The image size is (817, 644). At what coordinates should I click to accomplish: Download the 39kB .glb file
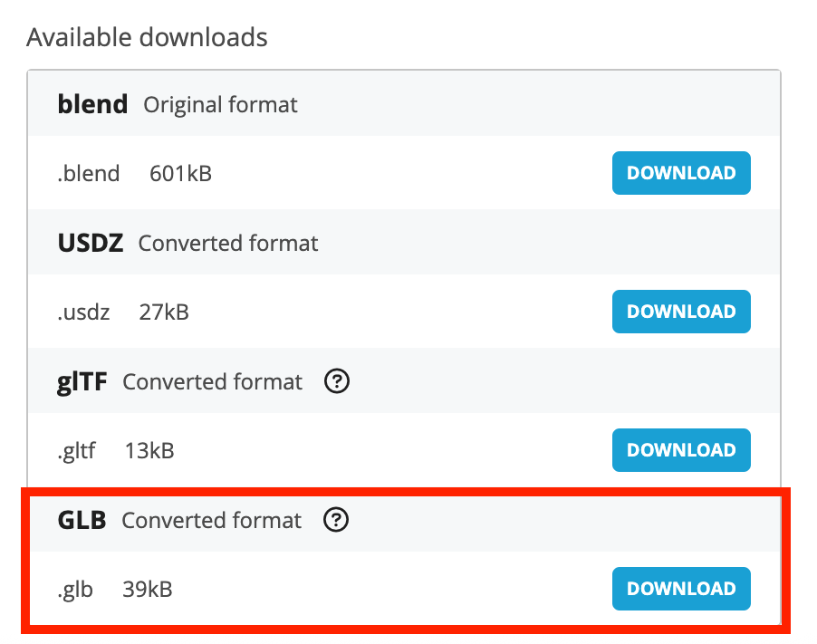[681, 589]
